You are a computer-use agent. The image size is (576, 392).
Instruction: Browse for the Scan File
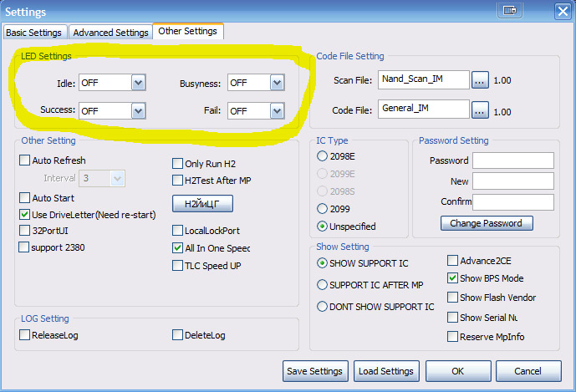[480, 79]
